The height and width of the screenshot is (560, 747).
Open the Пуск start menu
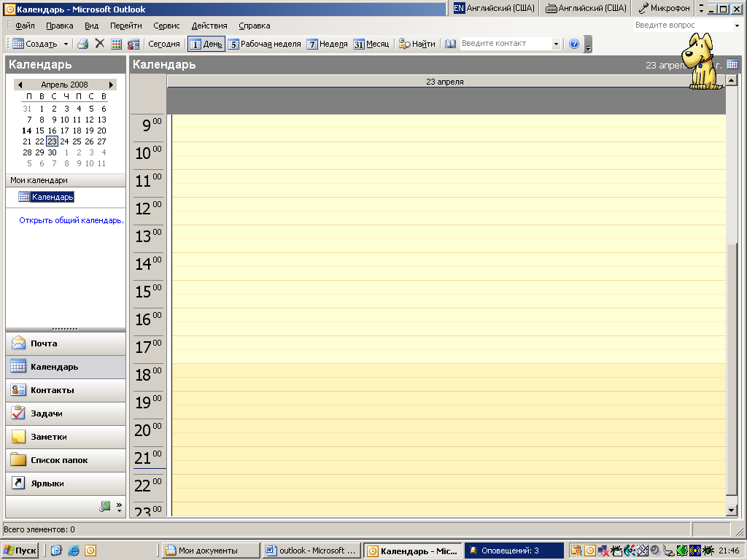pyautogui.click(x=20, y=551)
